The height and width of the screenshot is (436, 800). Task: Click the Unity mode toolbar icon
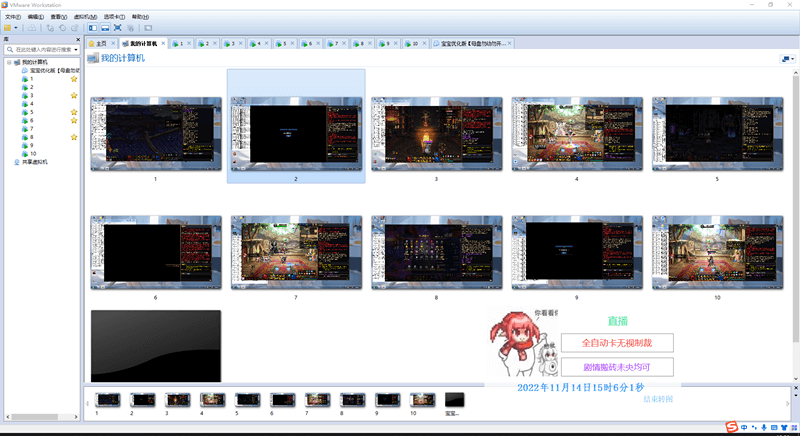click(130, 28)
